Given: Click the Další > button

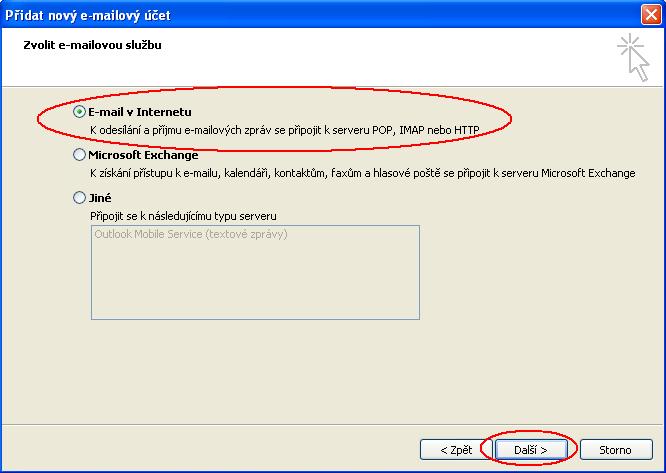Looking at the screenshot, I should coord(531,450).
